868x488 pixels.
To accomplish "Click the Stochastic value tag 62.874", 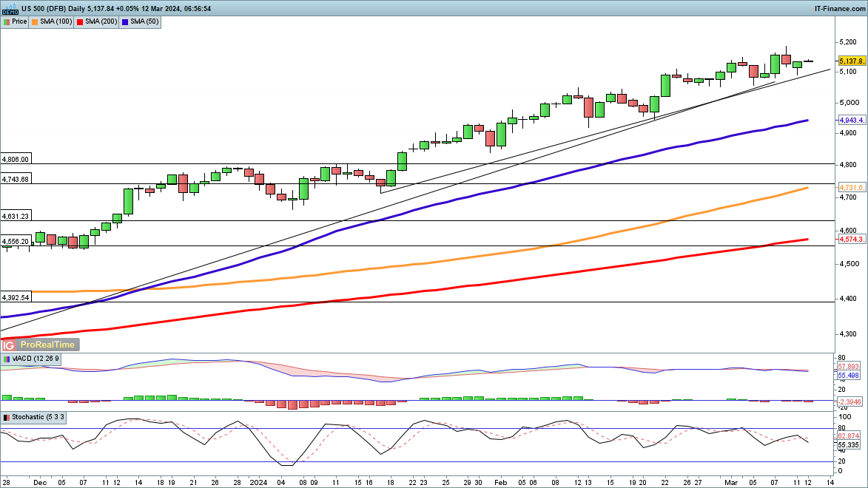I will [849, 436].
